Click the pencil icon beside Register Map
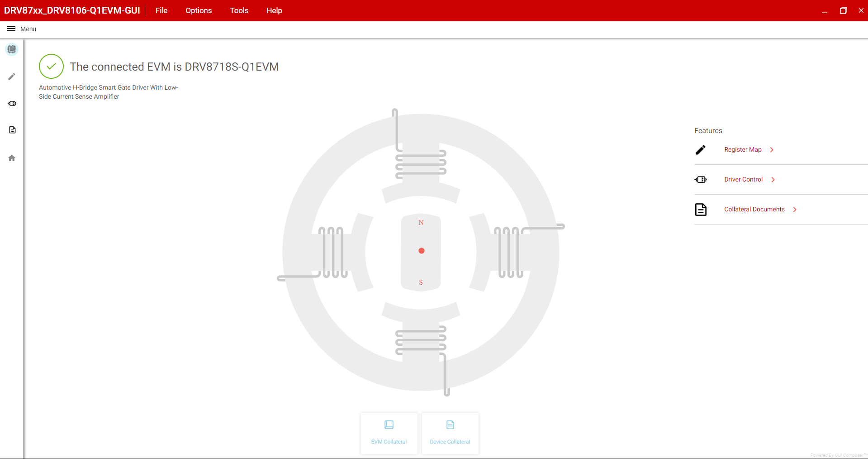The height and width of the screenshot is (459, 868). 701,150
